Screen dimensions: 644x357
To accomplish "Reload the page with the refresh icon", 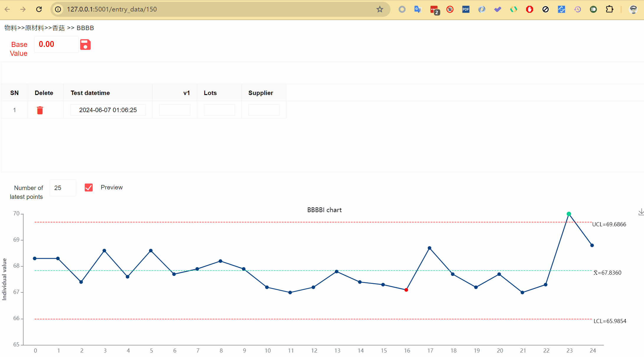I will point(39,9).
